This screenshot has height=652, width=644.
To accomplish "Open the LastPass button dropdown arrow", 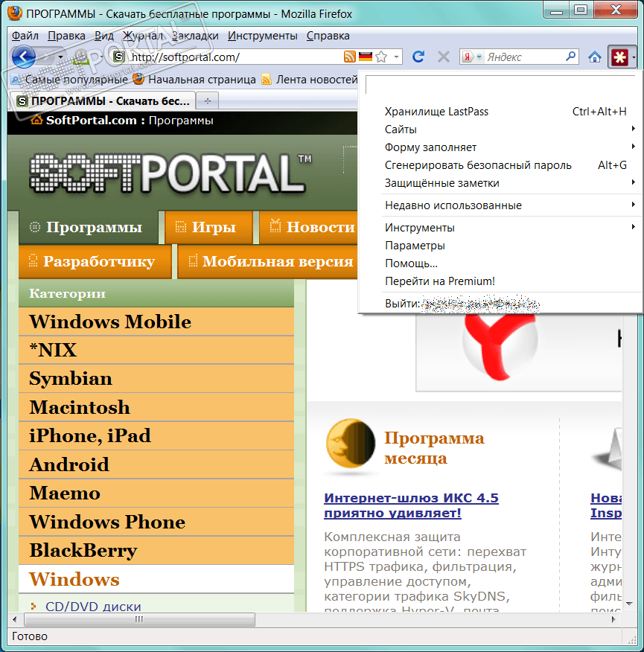I will [x=634, y=57].
